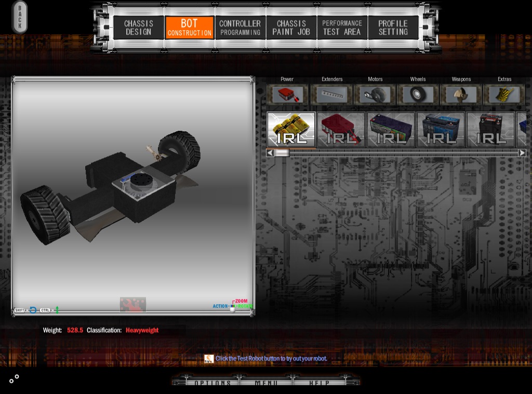Open the HELP button
532x394 pixels.
(x=320, y=383)
